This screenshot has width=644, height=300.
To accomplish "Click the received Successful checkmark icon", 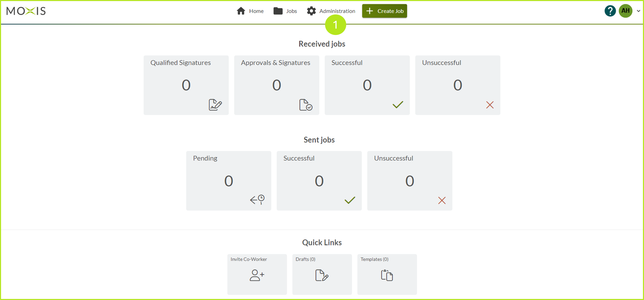I will (x=398, y=105).
